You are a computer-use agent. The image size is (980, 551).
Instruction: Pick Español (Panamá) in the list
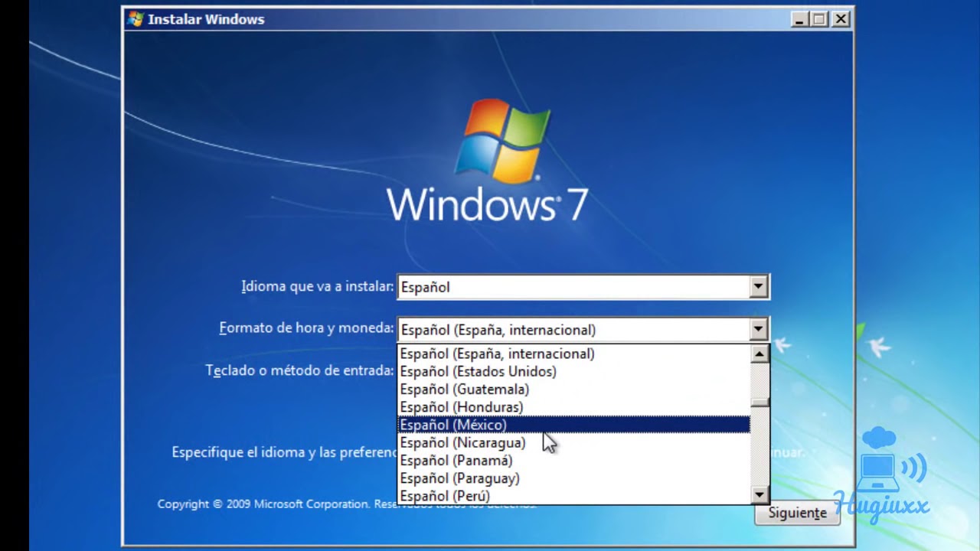tap(573, 461)
